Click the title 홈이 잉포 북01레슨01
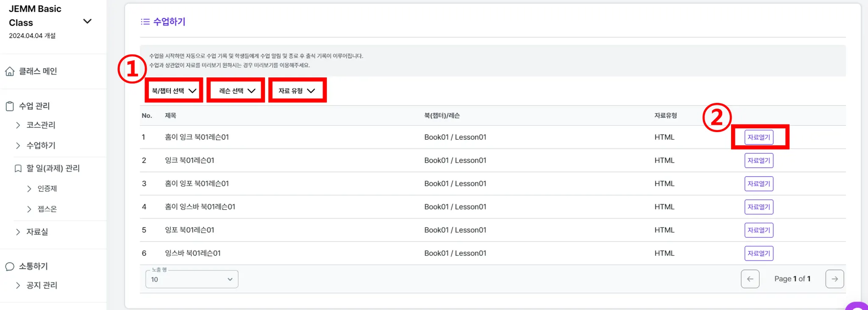The height and width of the screenshot is (310, 868). 197,184
